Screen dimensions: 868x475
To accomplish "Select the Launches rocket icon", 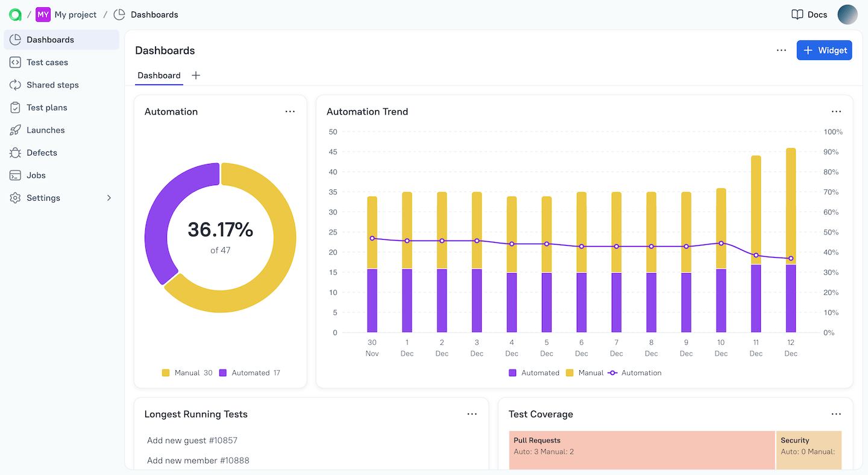I will pos(14,130).
